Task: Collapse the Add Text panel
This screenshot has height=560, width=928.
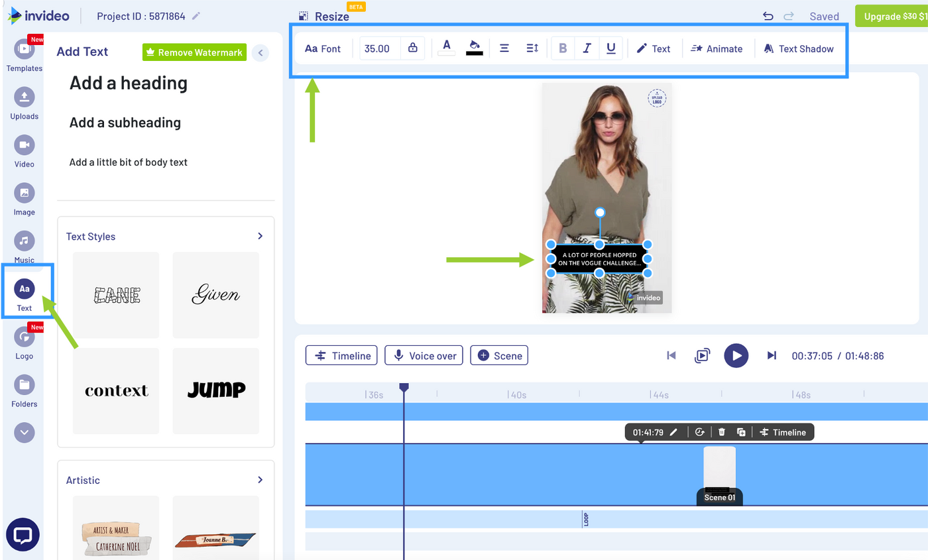Action: [x=261, y=52]
